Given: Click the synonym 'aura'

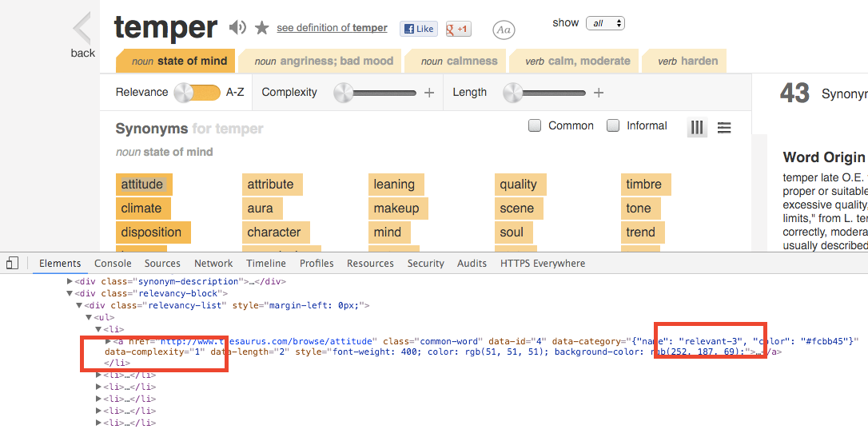Looking at the screenshot, I should point(262,209).
